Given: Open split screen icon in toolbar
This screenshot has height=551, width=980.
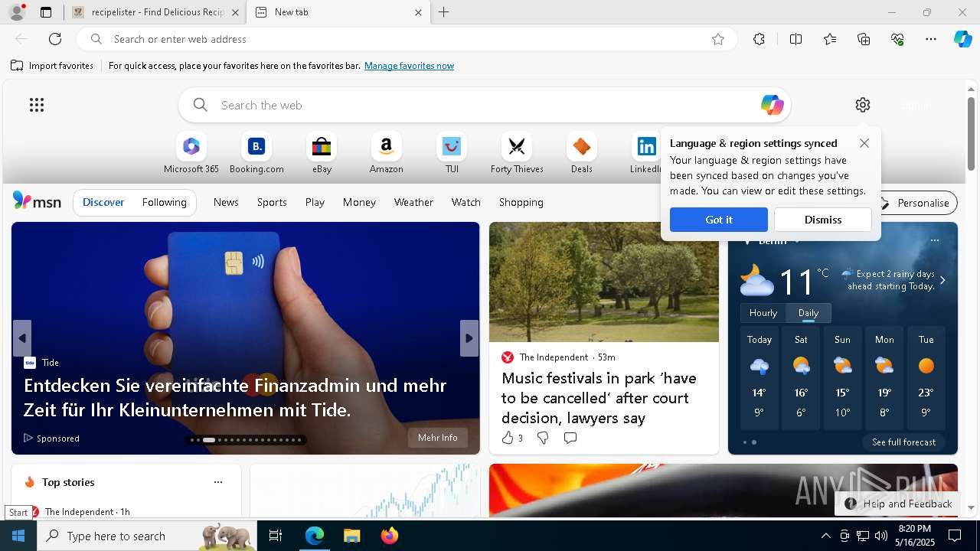Looking at the screenshot, I should 795,39.
